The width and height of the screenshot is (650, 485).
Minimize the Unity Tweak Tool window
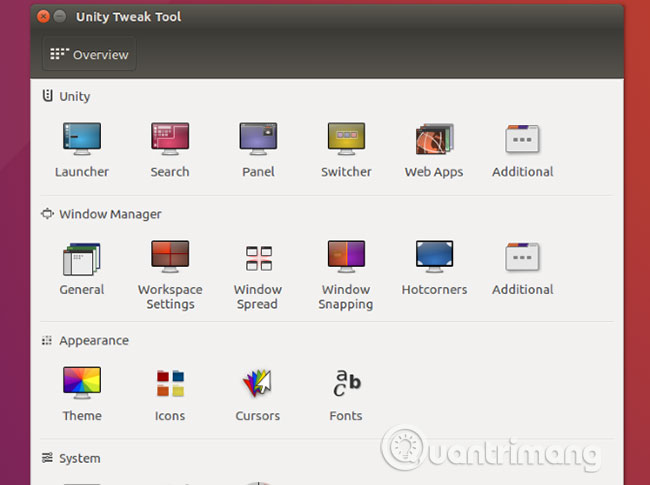pos(60,17)
